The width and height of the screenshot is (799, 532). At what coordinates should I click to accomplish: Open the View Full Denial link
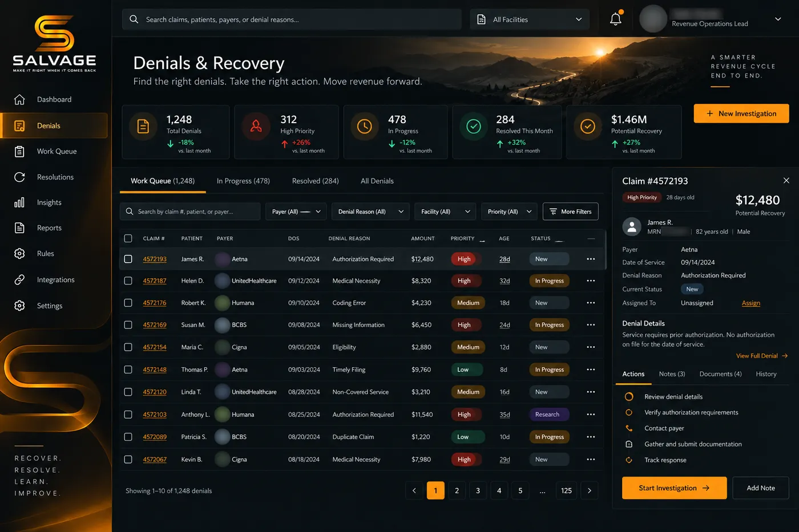click(x=761, y=356)
